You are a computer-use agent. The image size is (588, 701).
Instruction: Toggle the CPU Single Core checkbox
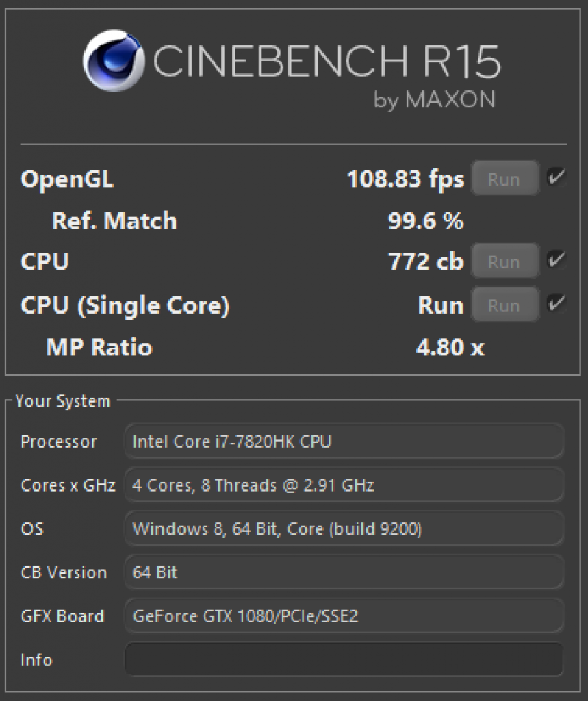pyautogui.click(x=557, y=303)
